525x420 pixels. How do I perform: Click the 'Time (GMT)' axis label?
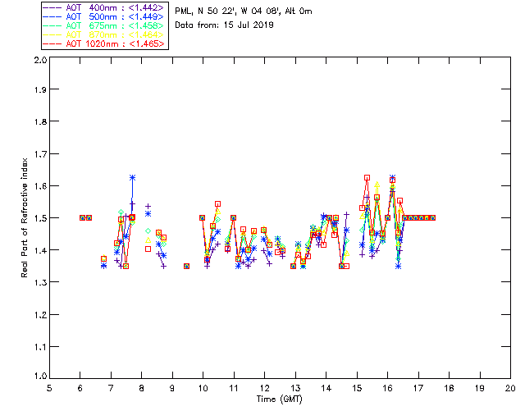pyautogui.click(x=279, y=399)
